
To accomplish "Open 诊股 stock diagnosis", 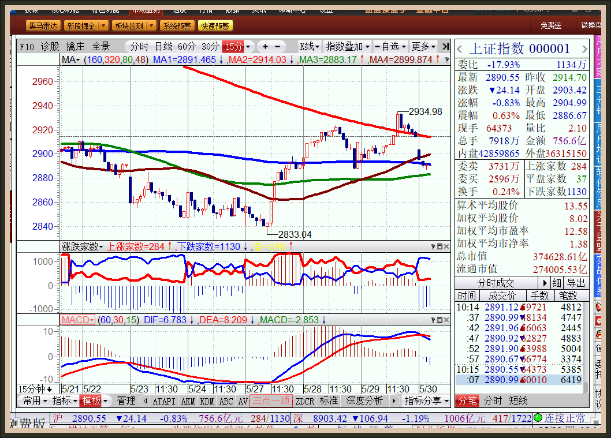I will [50, 47].
